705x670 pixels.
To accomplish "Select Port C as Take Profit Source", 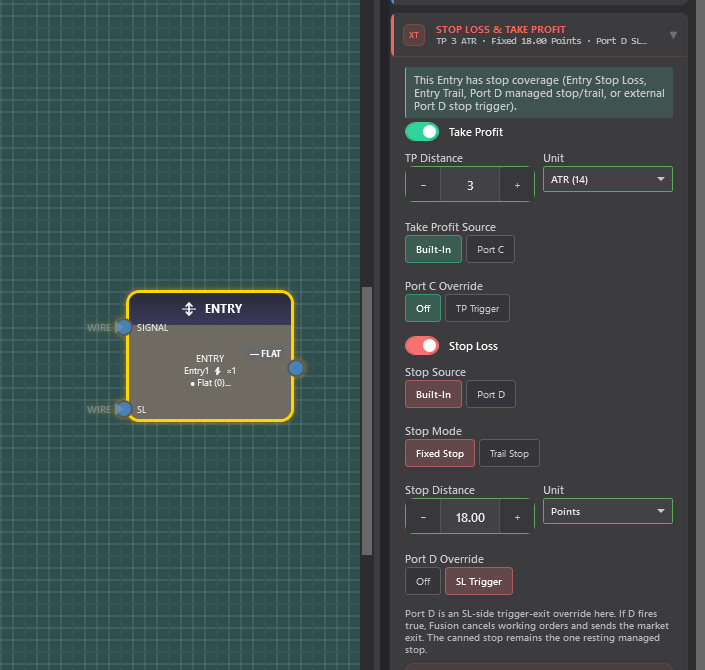I will pyautogui.click(x=490, y=249).
